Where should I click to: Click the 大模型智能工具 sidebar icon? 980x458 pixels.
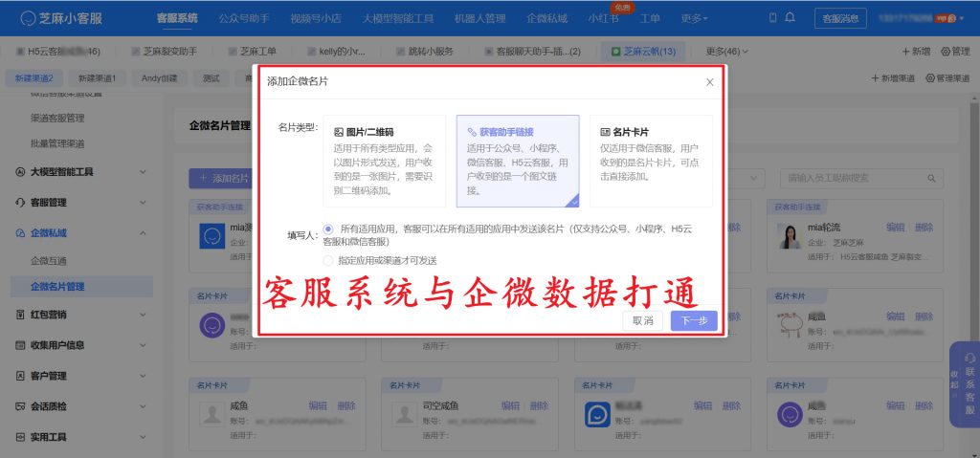20,172
